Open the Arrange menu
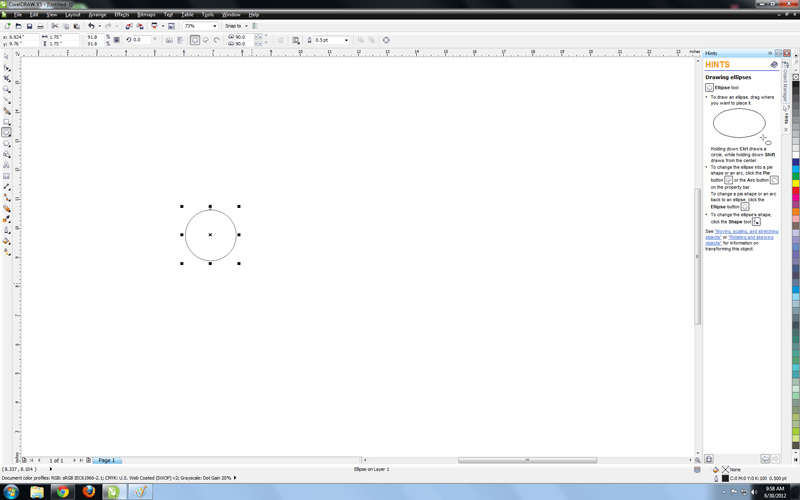The width and height of the screenshot is (800, 500). [x=97, y=15]
